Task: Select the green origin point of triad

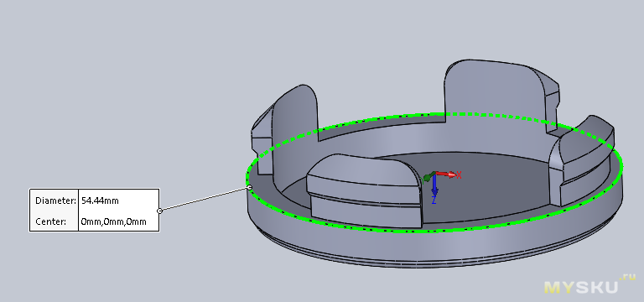Action: pos(428,178)
